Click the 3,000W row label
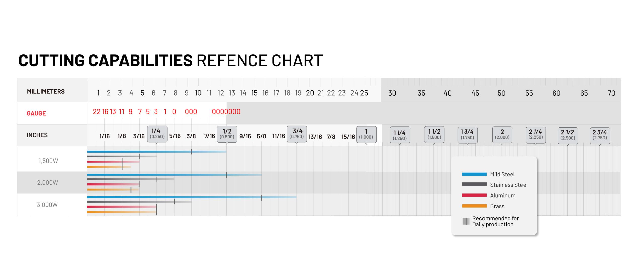The image size is (644, 280). [x=47, y=205]
